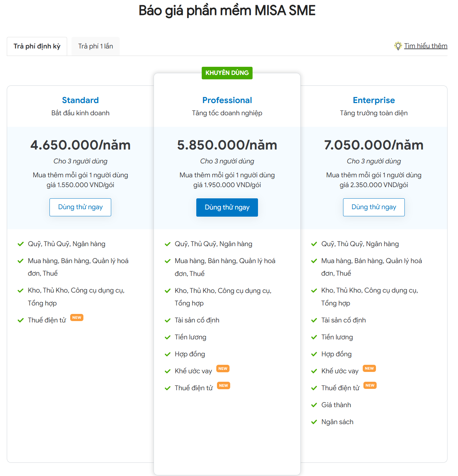Click NEW badge next to Enterprise's Khế ước vay
The width and height of the screenshot is (458, 476).
[x=369, y=369]
